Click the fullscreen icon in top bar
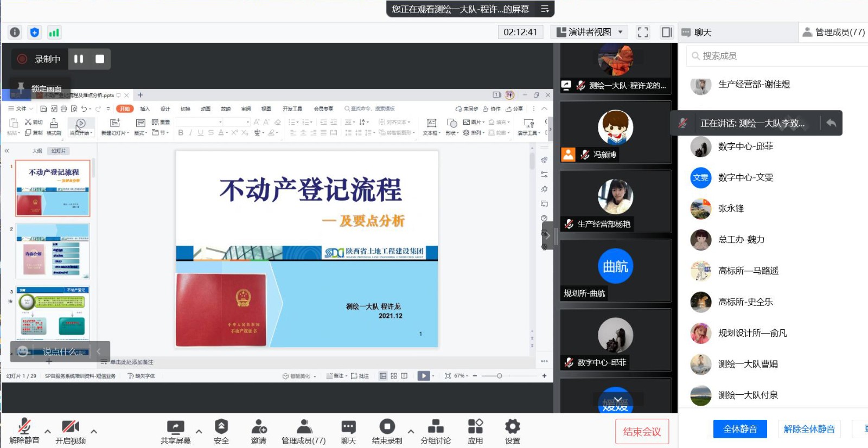The height and width of the screenshot is (448, 868). tap(643, 32)
